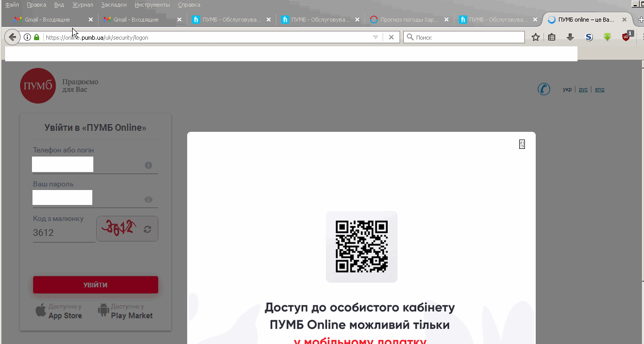Open the Журнал menu
The width and height of the screenshot is (644, 344).
tap(83, 5)
